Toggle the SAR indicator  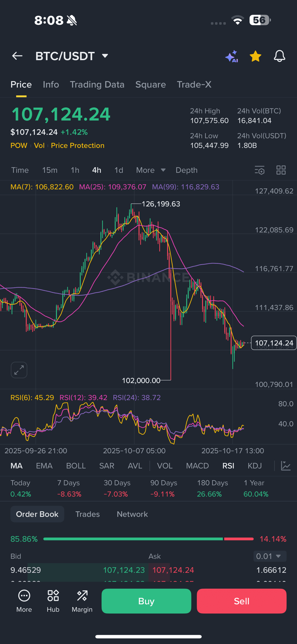click(107, 466)
